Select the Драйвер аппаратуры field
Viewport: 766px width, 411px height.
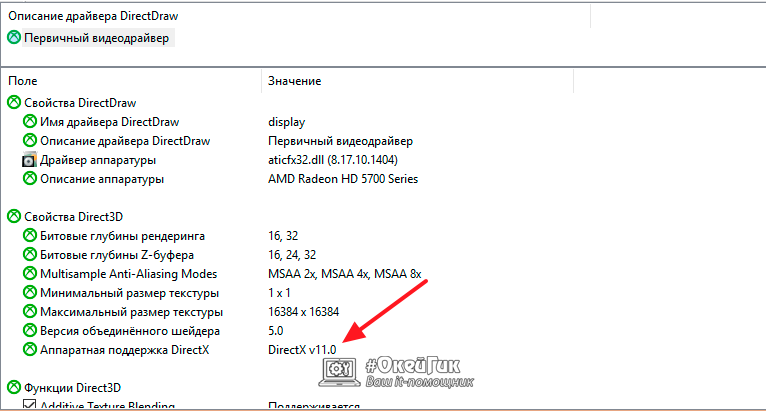coord(98,160)
